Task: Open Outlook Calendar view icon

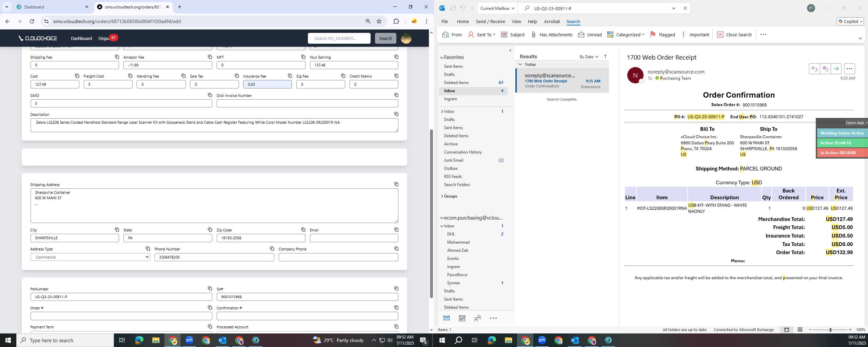Action: (x=462, y=318)
